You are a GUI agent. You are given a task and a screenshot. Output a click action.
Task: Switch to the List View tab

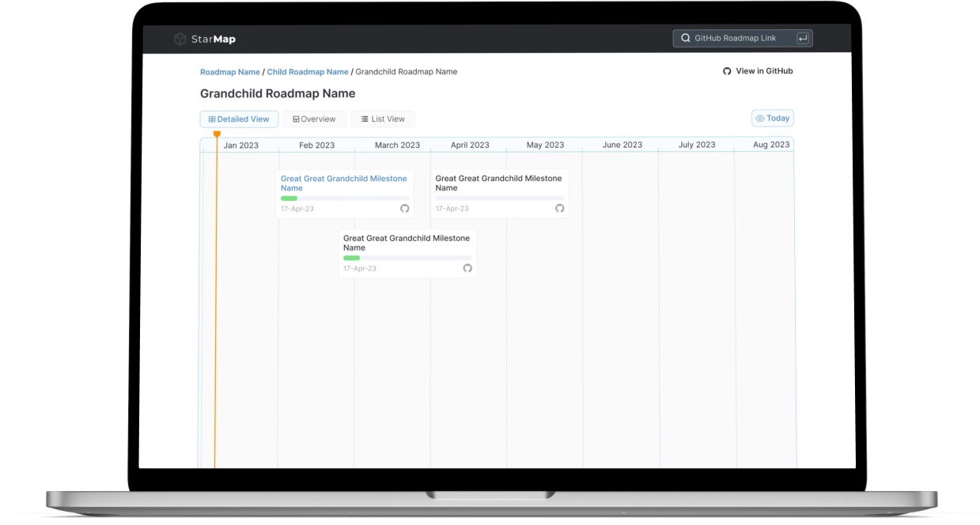pyautogui.click(x=383, y=119)
